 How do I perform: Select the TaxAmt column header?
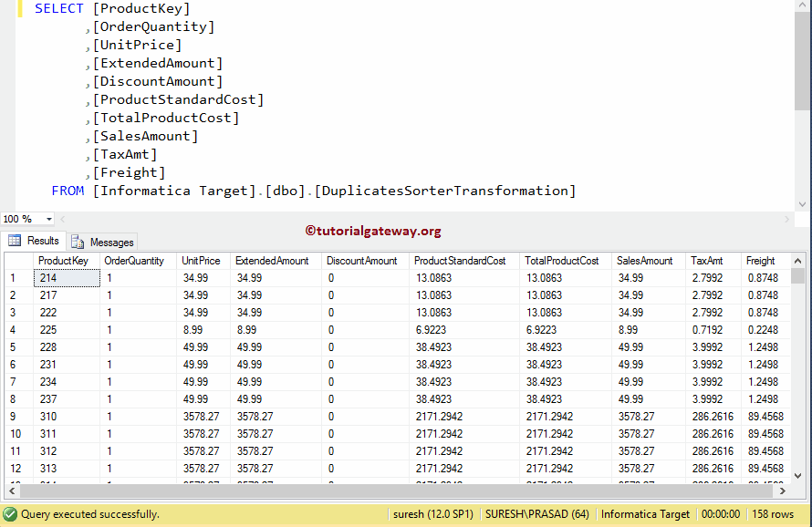click(713, 261)
